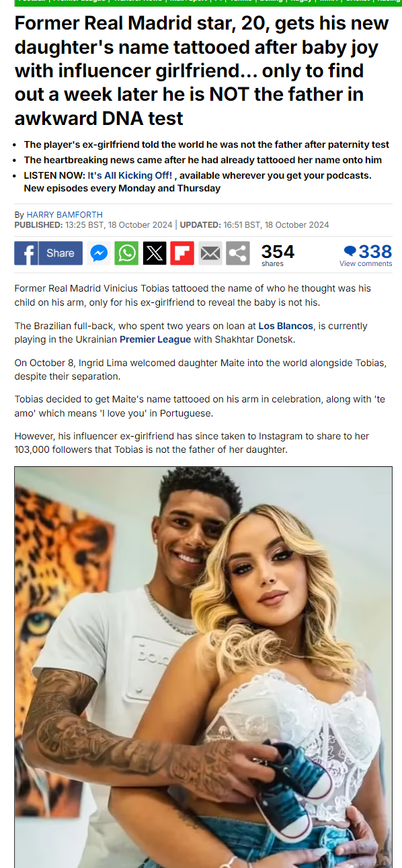
Task: Click View comments link
Action: pyautogui.click(x=366, y=263)
